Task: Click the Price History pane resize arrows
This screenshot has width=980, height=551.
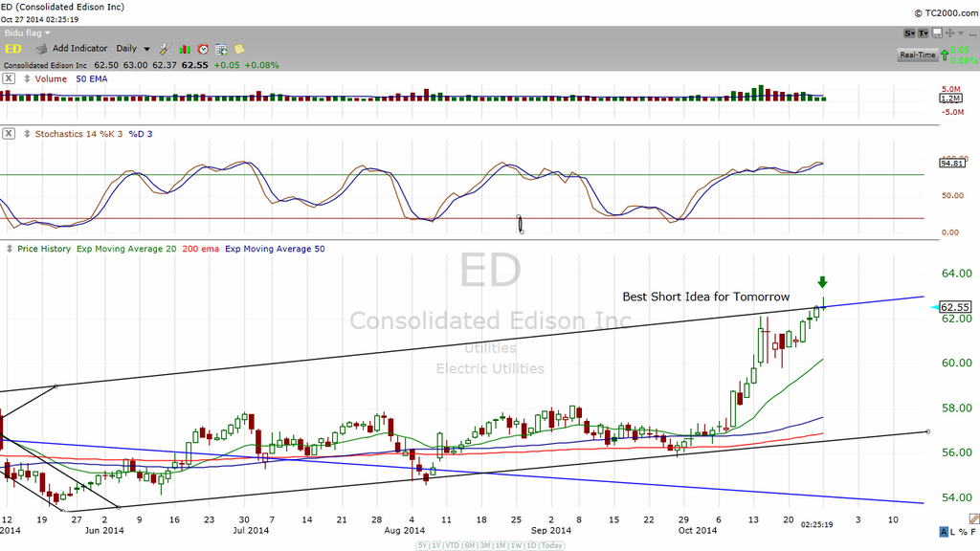Action: pyautogui.click(x=10, y=249)
